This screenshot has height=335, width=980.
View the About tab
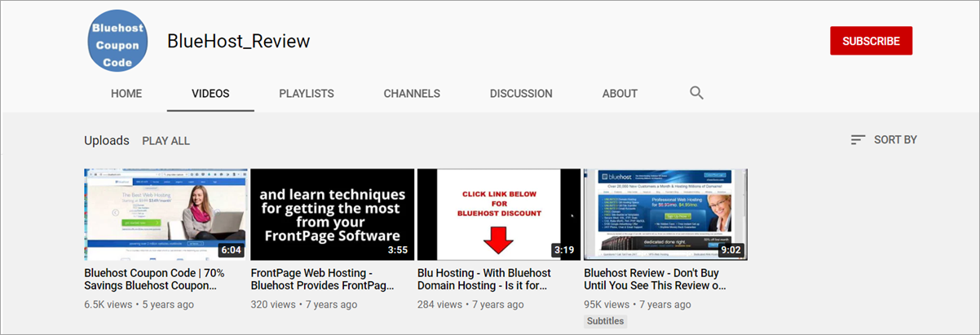coord(620,94)
